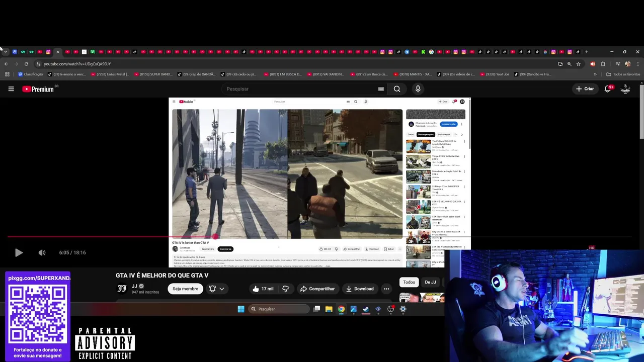Like the video with 17 mil likes
Viewport: 644px width, 362px height.
click(x=263, y=289)
